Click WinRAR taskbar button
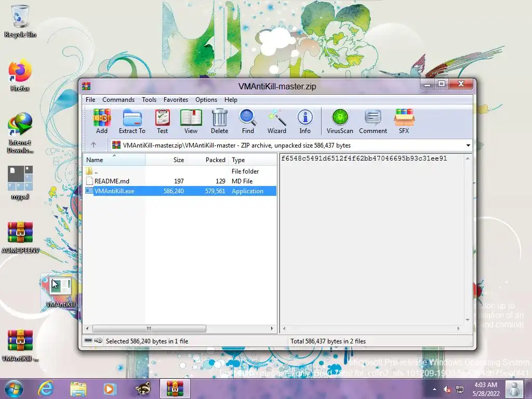 (x=175, y=389)
